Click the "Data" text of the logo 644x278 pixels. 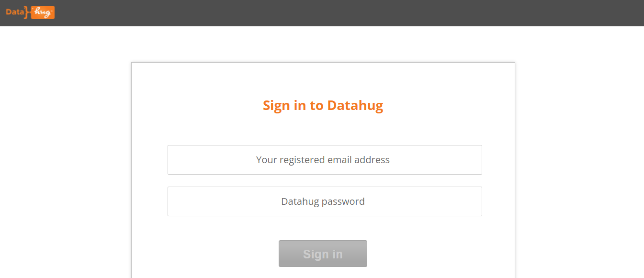coord(14,12)
